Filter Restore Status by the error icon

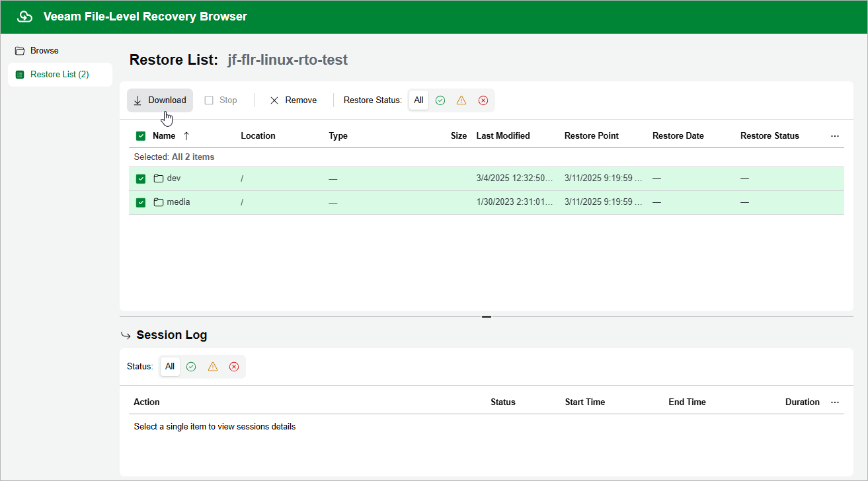pos(483,100)
